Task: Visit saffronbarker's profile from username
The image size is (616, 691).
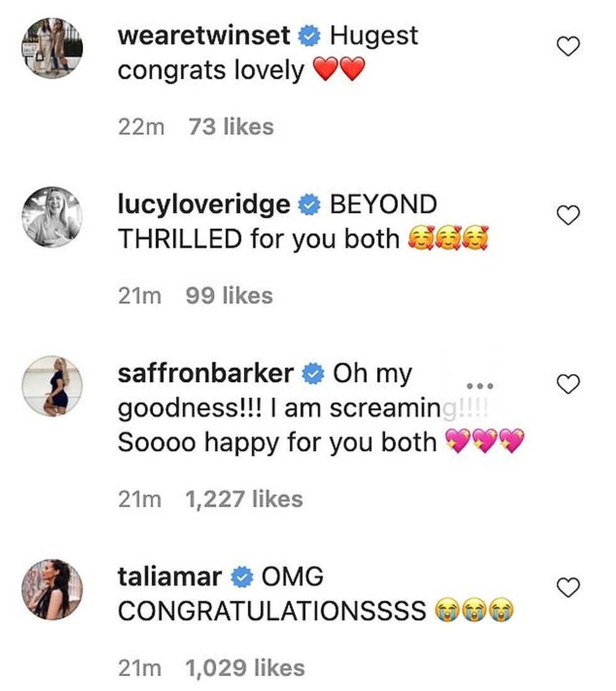Action: click(x=206, y=373)
